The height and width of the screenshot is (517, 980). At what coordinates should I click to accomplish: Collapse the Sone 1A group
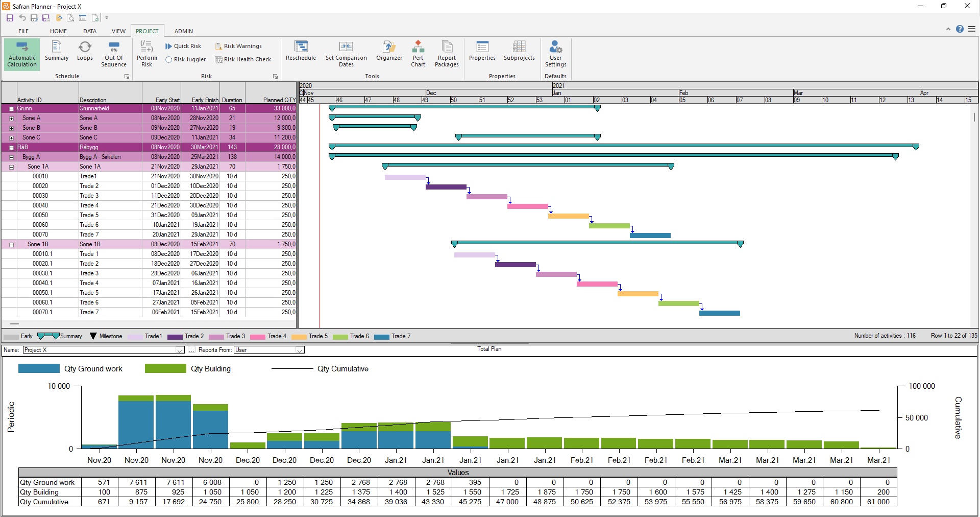pos(11,167)
